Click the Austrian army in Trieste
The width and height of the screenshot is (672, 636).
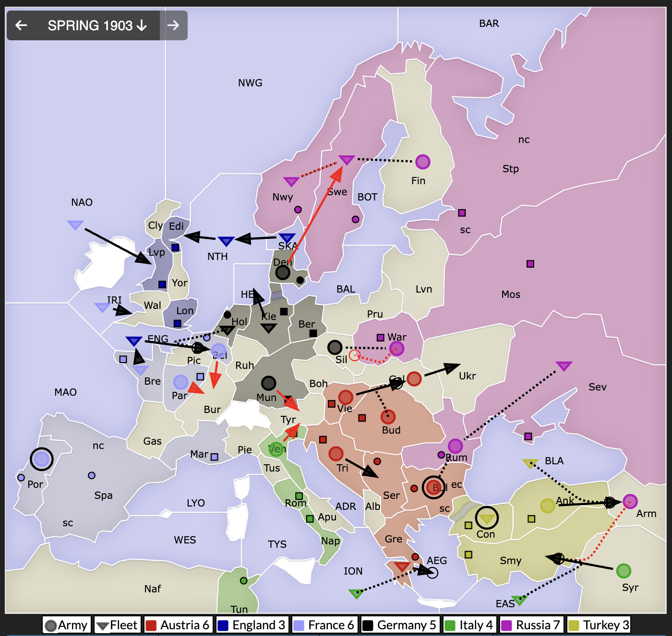coord(336,453)
